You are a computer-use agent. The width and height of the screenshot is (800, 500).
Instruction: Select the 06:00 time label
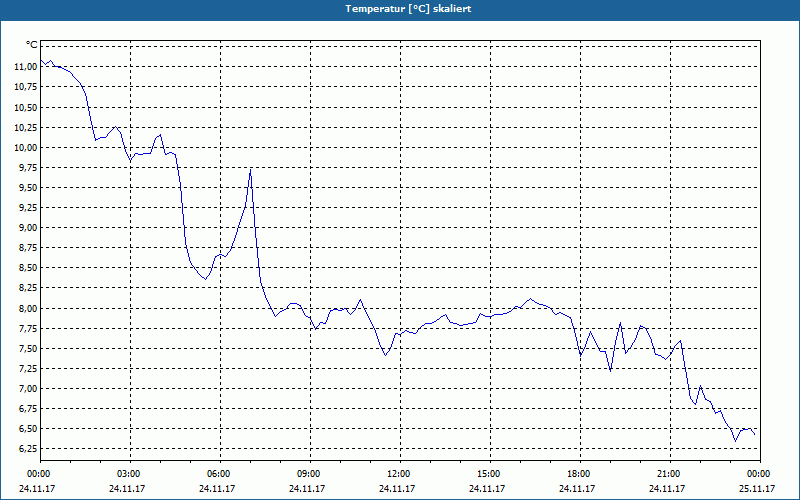pyautogui.click(x=220, y=474)
